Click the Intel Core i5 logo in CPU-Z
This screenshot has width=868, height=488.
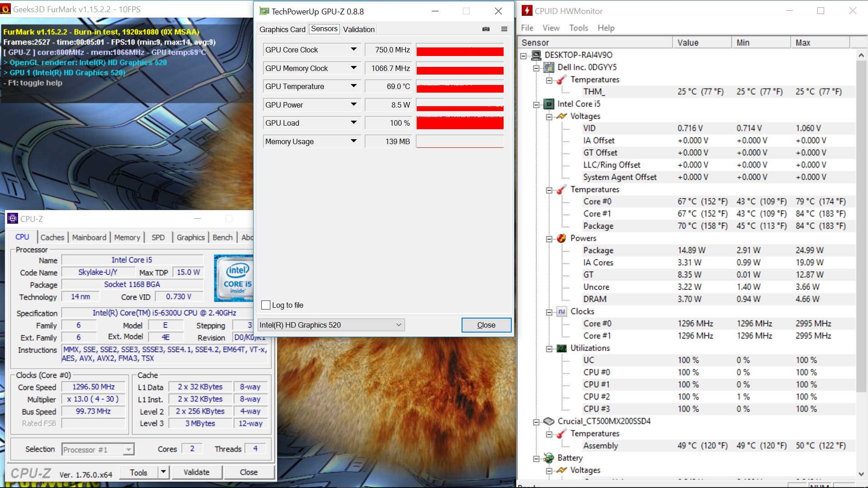[x=233, y=278]
